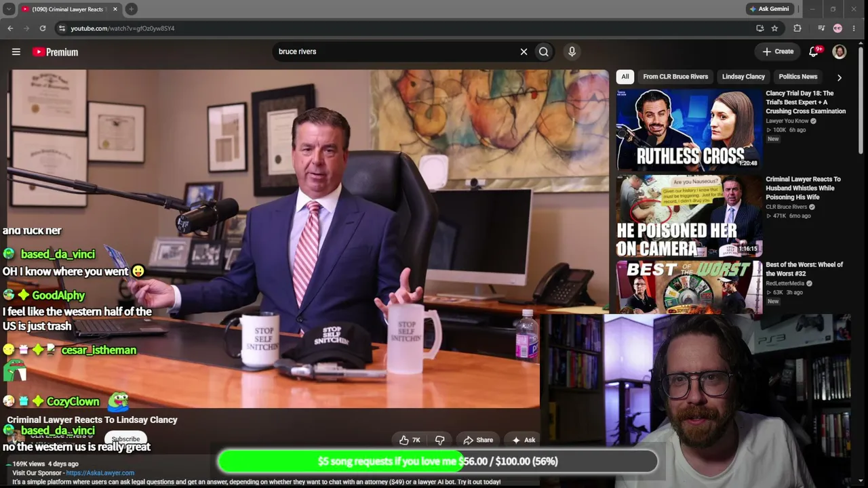Open the notifications bell

click(x=814, y=52)
